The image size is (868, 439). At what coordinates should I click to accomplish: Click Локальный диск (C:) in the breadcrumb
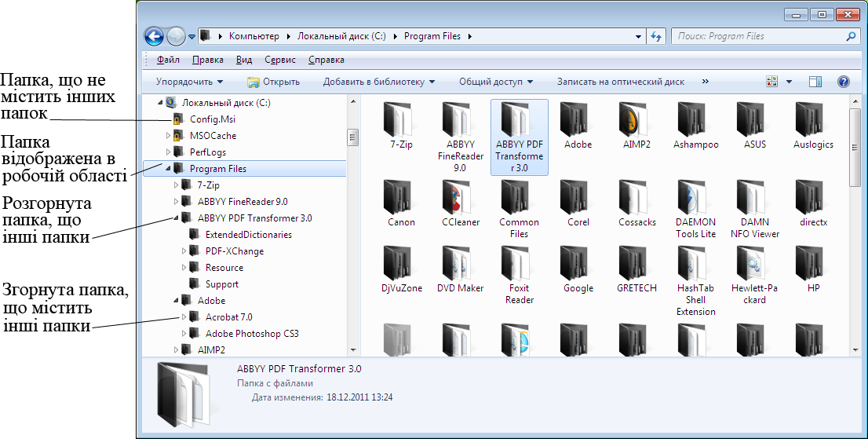tap(341, 37)
